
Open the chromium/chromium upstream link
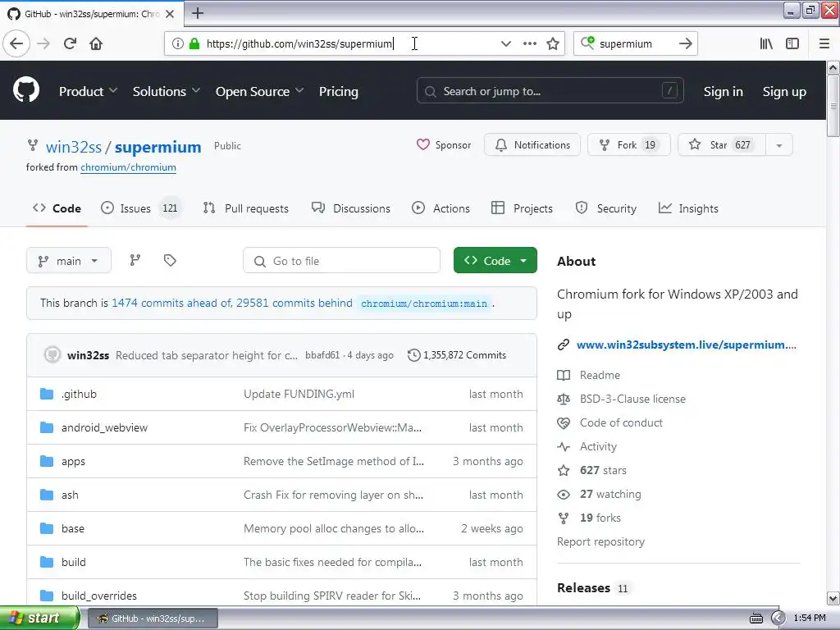click(128, 167)
